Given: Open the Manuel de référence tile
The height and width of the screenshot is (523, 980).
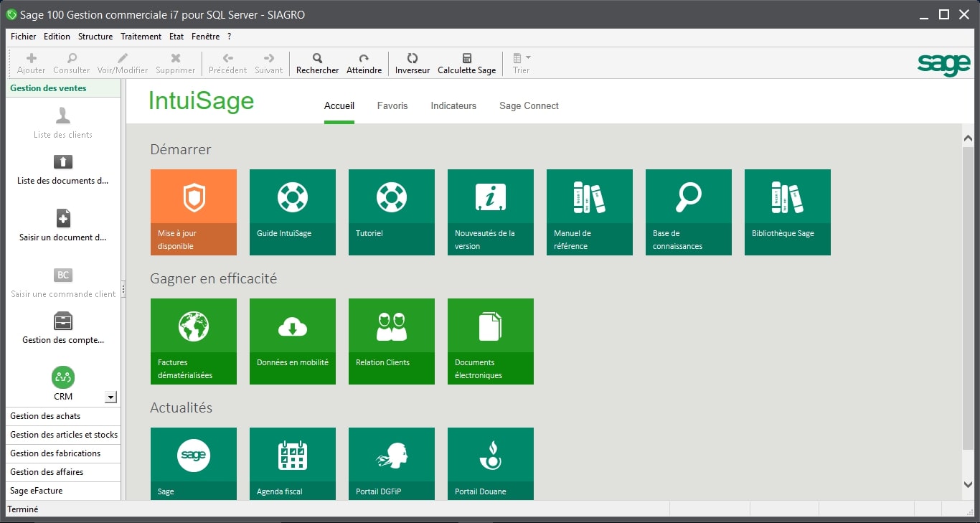Looking at the screenshot, I should point(589,212).
